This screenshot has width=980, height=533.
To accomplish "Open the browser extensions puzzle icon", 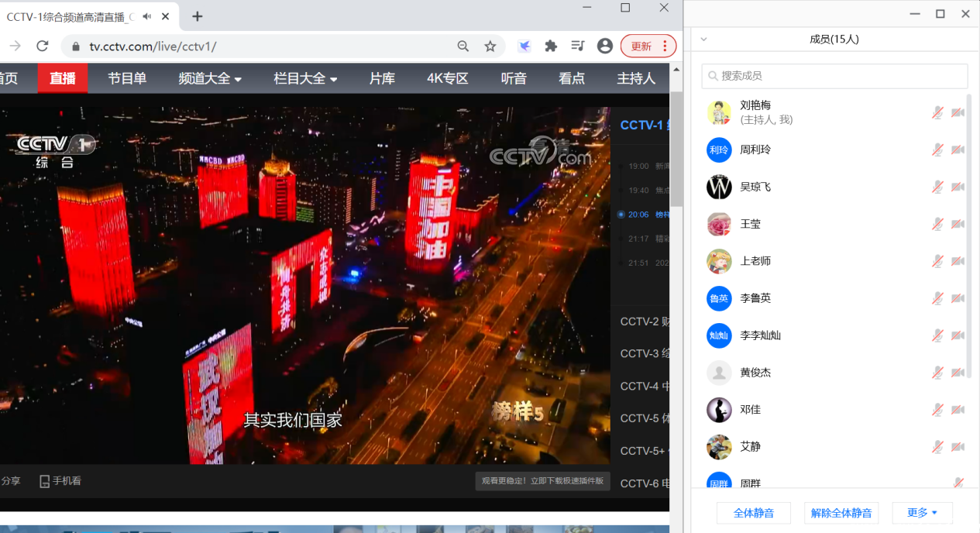I will (551, 46).
